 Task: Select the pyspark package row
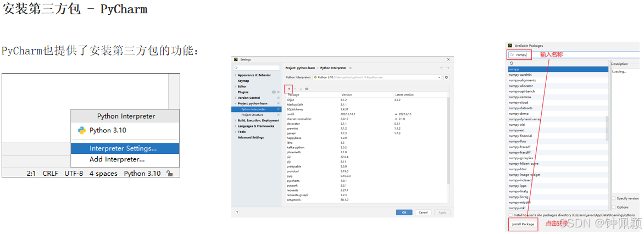[x=366, y=186]
